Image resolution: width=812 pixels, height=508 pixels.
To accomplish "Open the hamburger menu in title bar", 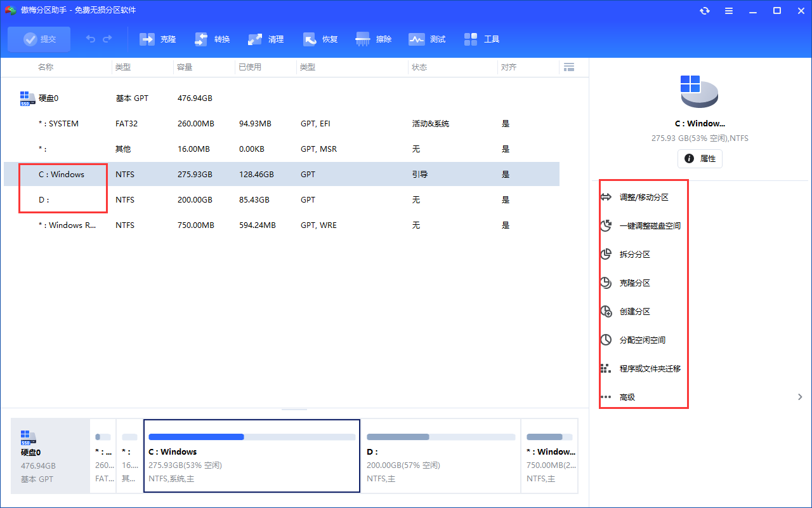I will point(729,11).
